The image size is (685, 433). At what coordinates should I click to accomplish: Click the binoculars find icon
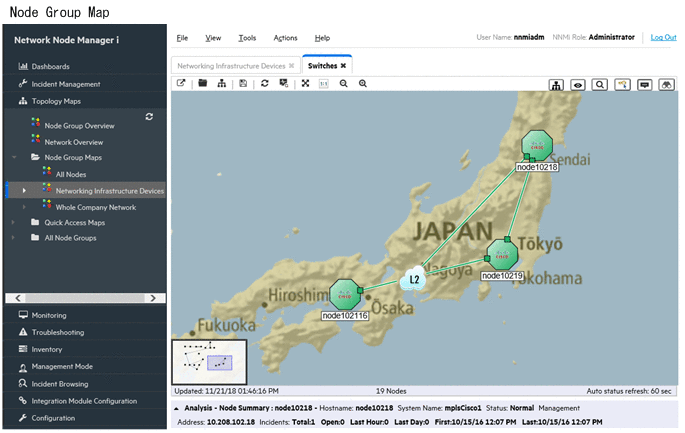(x=666, y=85)
